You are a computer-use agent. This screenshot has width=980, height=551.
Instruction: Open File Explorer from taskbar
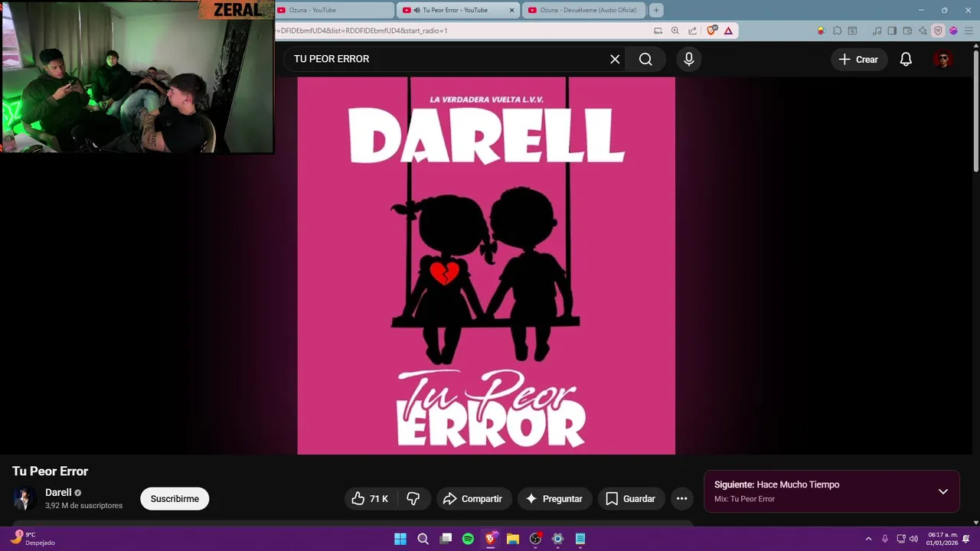(x=513, y=539)
